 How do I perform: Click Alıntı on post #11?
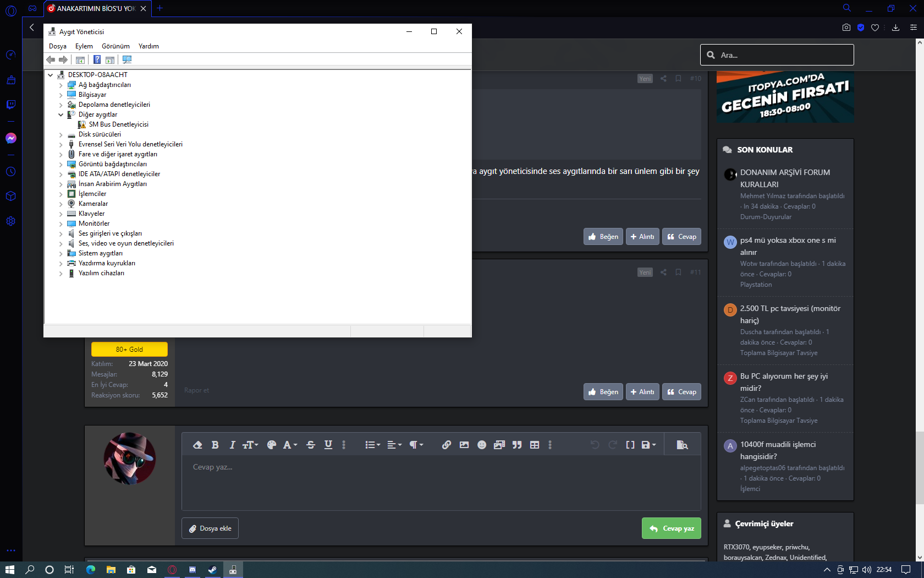(x=642, y=392)
